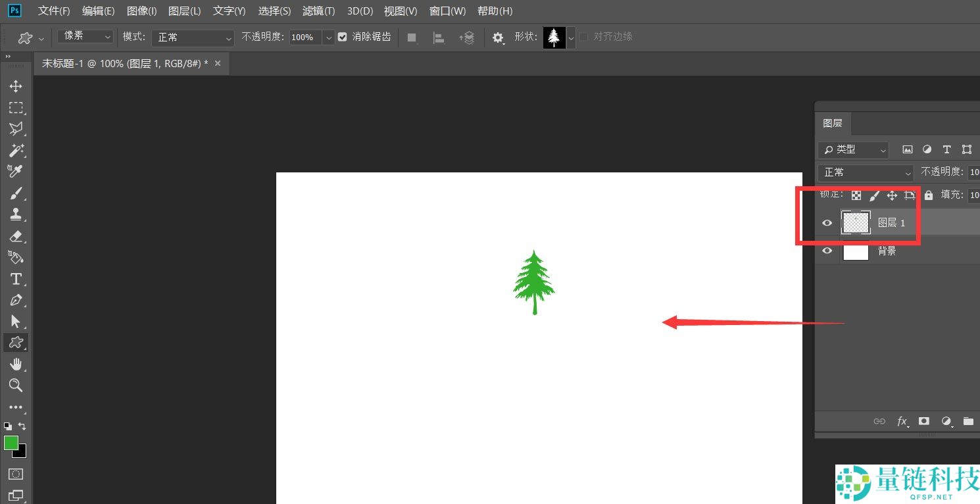Select the Eyedropper tool
Image resolution: width=980 pixels, height=504 pixels.
tap(16, 172)
